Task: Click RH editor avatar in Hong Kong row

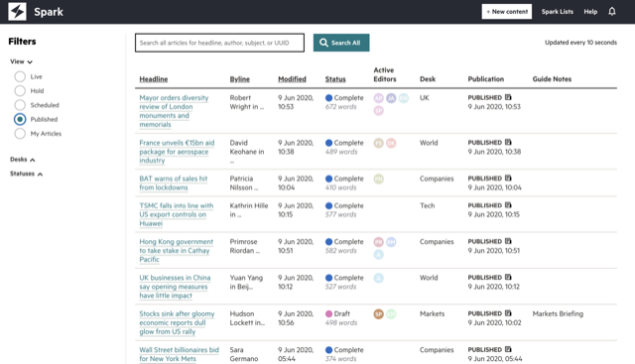Action: (391, 242)
